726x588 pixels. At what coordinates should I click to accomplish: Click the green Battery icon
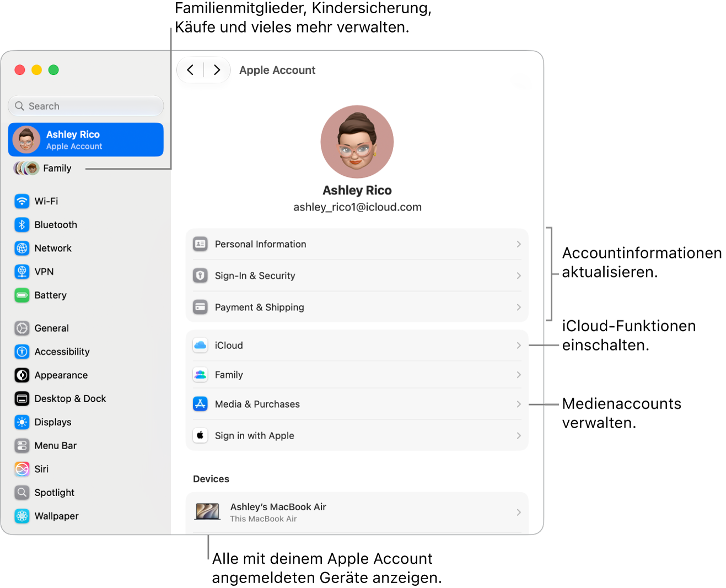[22, 295]
